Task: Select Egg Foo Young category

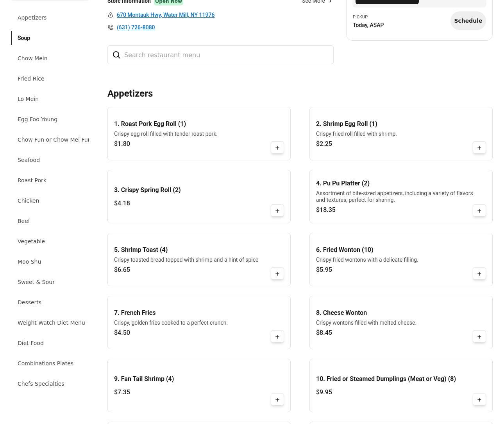Action: 38,119
